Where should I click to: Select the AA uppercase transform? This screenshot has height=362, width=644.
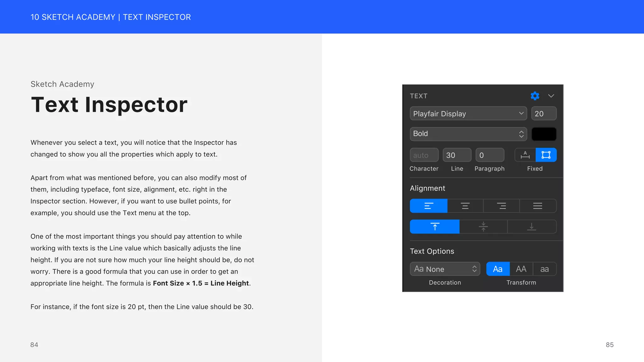521,269
